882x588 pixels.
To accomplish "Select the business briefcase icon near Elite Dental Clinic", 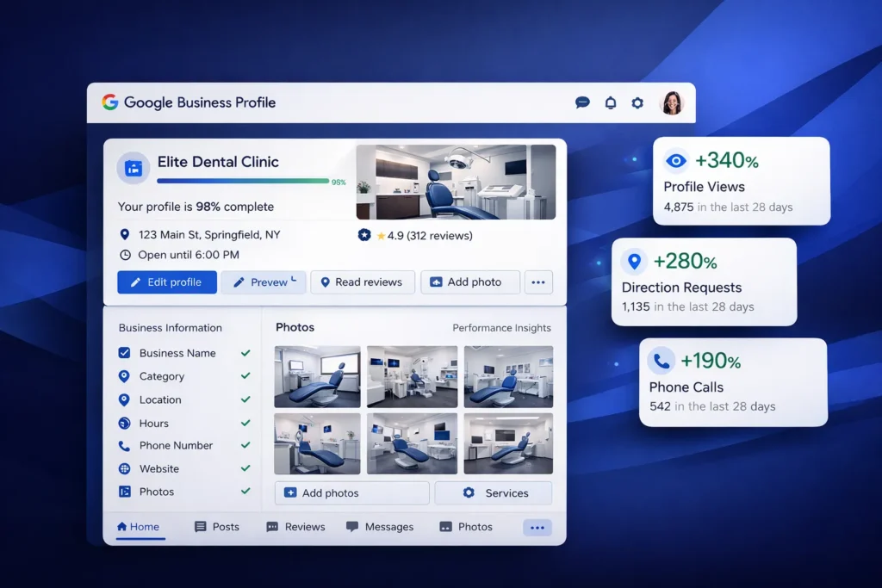I will 133,168.
